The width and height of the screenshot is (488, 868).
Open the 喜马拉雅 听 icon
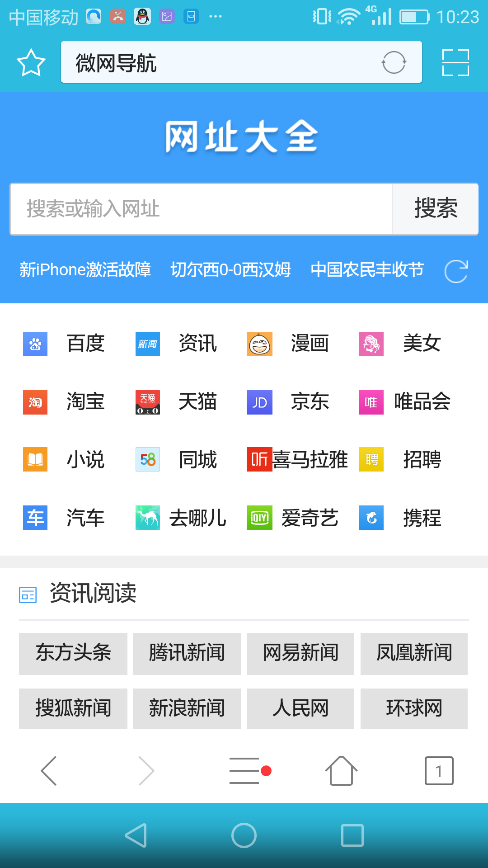tap(259, 459)
